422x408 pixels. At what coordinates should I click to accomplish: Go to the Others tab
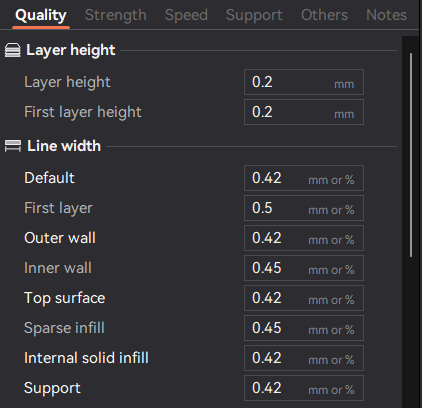(324, 15)
